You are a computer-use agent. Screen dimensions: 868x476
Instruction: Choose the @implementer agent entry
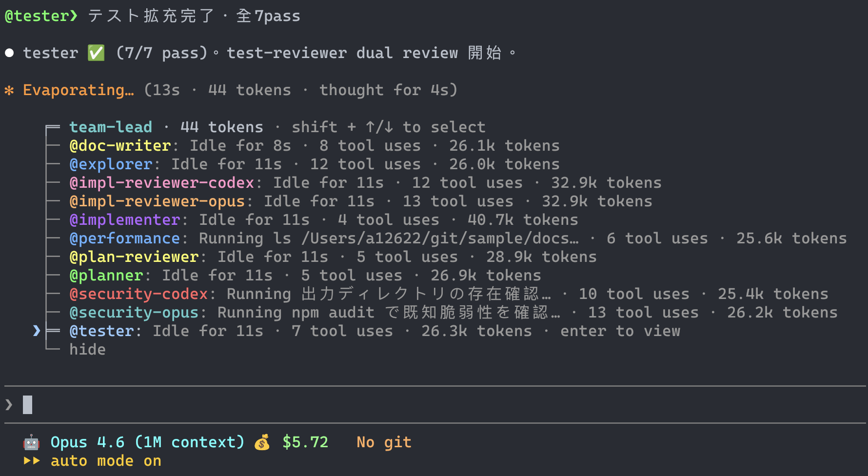124,220
